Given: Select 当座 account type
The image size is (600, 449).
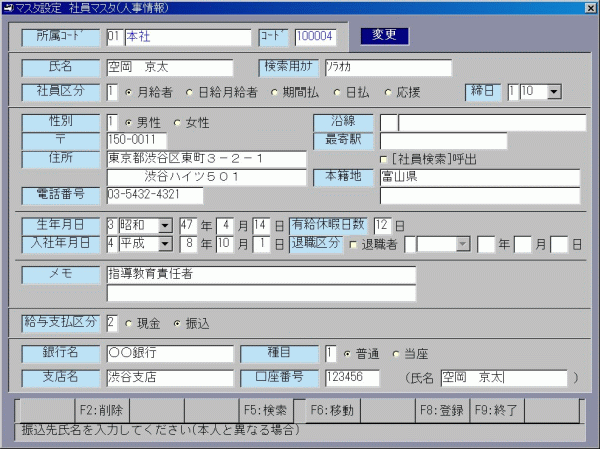Looking at the screenshot, I should [397, 354].
